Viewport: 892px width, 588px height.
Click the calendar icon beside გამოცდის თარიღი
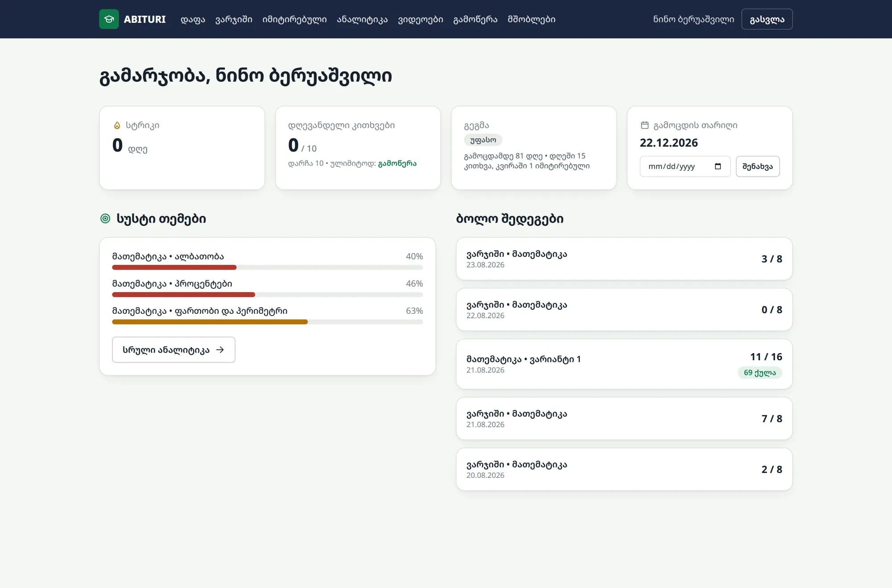coord(644,125)
